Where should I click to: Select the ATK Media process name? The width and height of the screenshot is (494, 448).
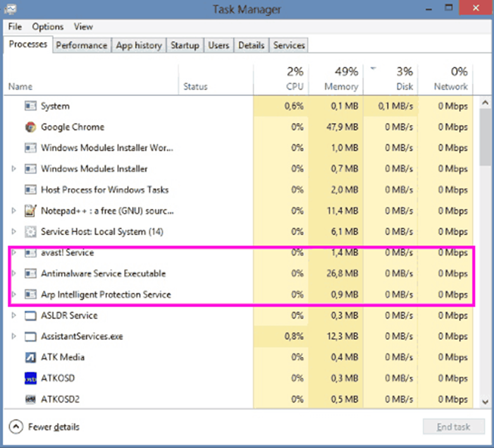point(63,358)
